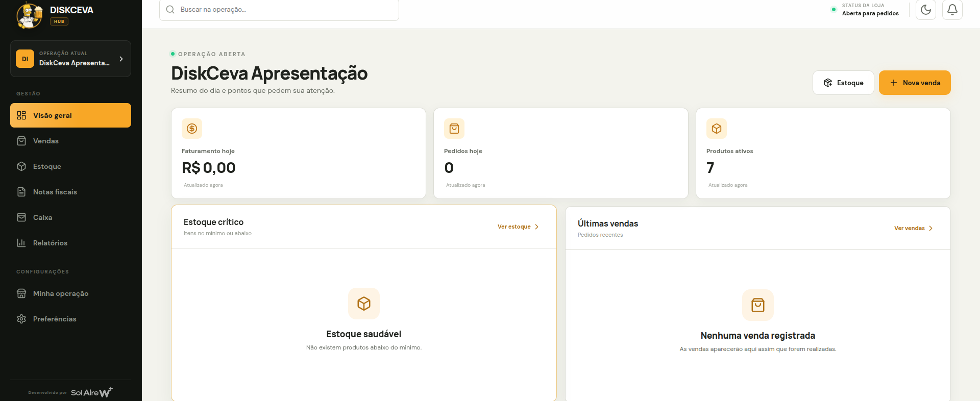Open Vendas in sidebar
The width and height of the screenshot is (980, 401).
(70, 141)
